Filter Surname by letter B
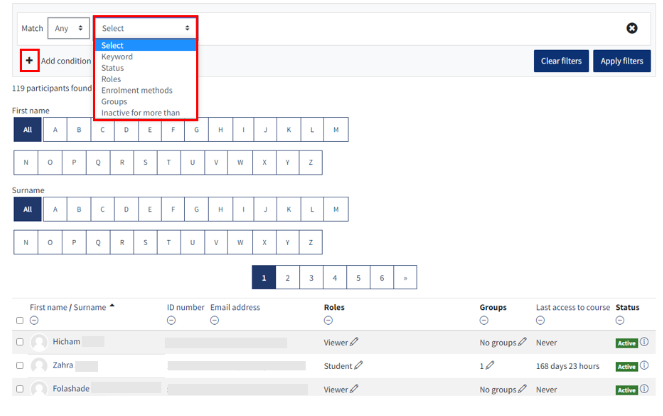This screenshot has width=663, height=416. tap(79, 209)
